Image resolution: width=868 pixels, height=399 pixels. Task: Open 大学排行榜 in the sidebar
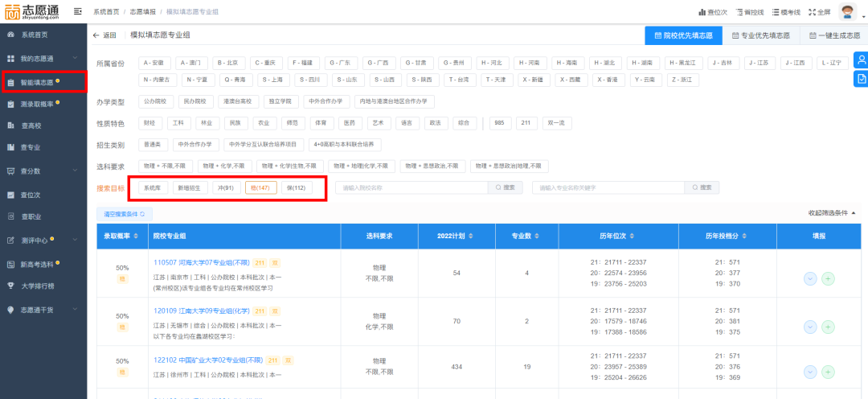(x=37, y=286)
